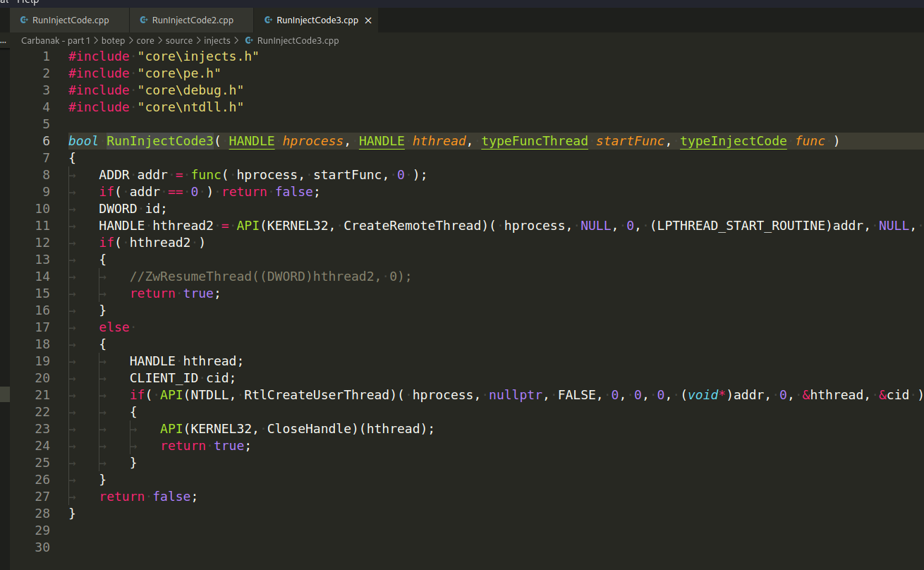This screenshot has height=570, width=924.
Task: Open the 'Carbanak - part 1' breadcrumb
Action: (x=56, y=41)
